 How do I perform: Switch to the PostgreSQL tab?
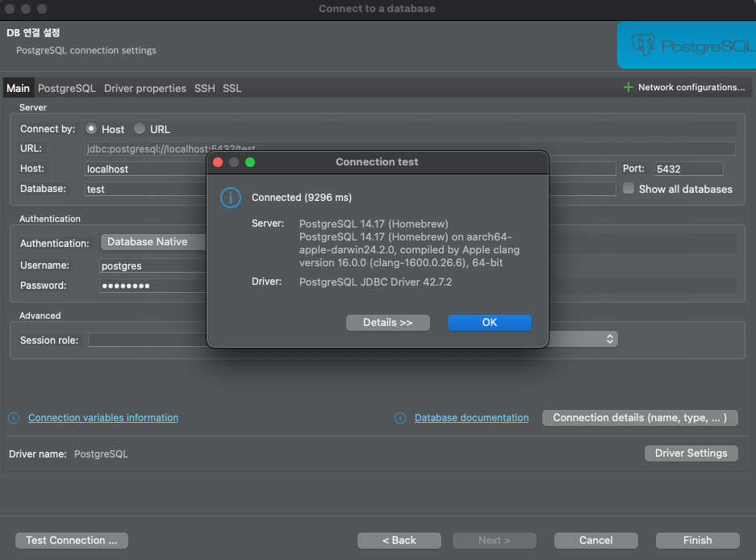pyautogui.click(x=66, y=88)
